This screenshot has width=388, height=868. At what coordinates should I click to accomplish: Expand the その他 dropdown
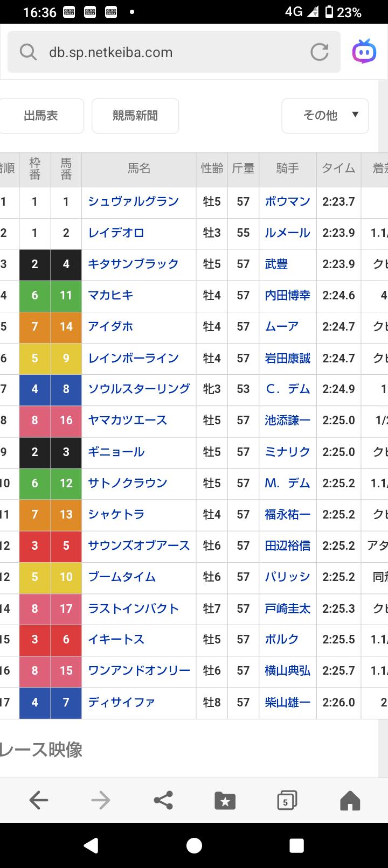click(325, 115)
